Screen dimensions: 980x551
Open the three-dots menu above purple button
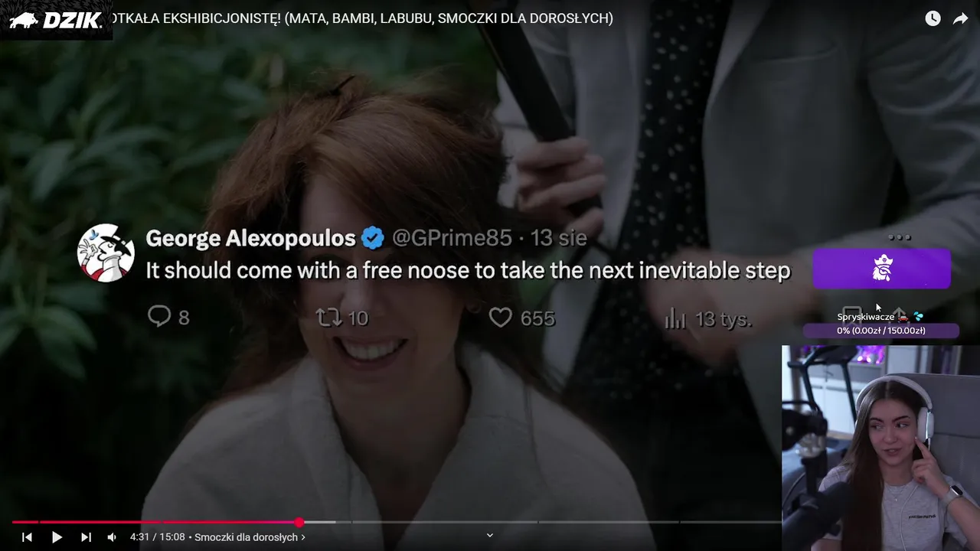point(899,237)
